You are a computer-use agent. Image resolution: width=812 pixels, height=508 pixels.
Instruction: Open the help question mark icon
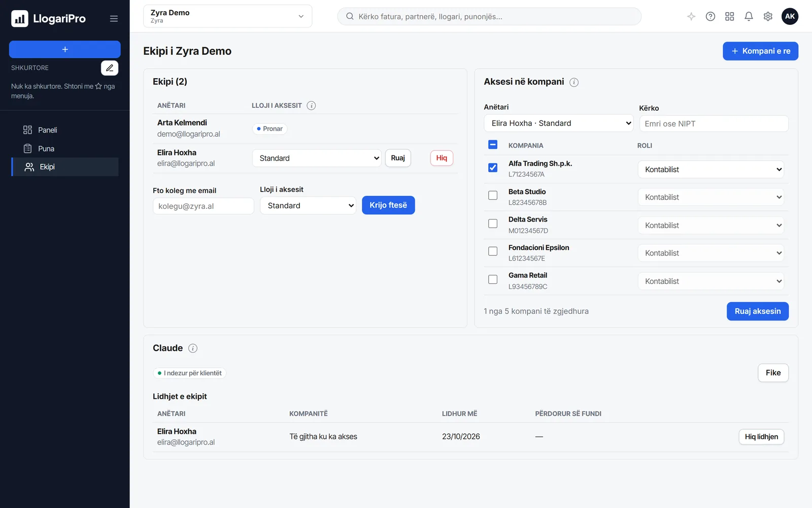(x=710, y=16)
